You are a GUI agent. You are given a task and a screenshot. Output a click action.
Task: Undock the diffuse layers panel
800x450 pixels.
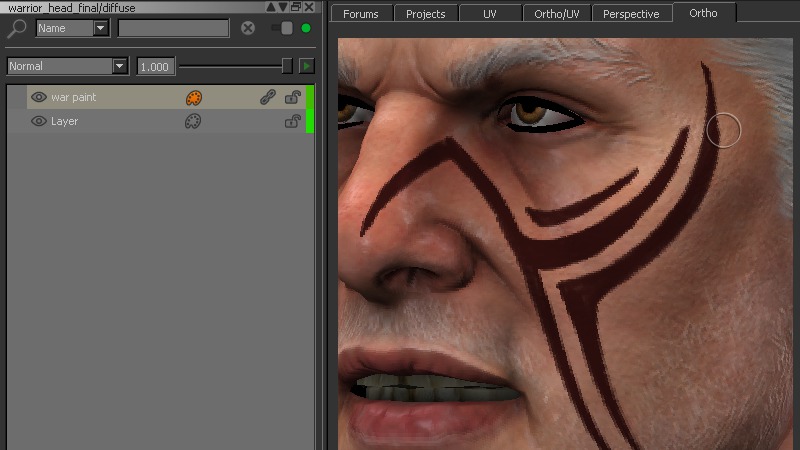coord(296,7)
